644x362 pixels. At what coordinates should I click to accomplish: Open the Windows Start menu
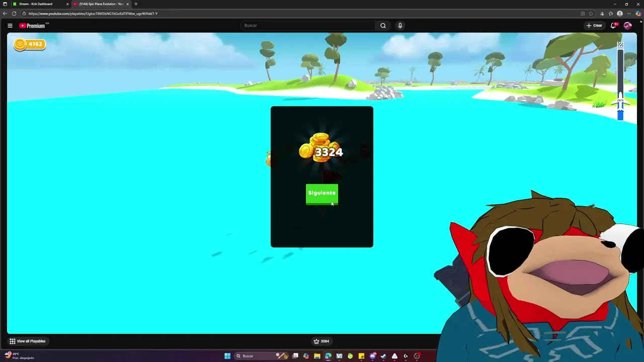click(227, 356)
